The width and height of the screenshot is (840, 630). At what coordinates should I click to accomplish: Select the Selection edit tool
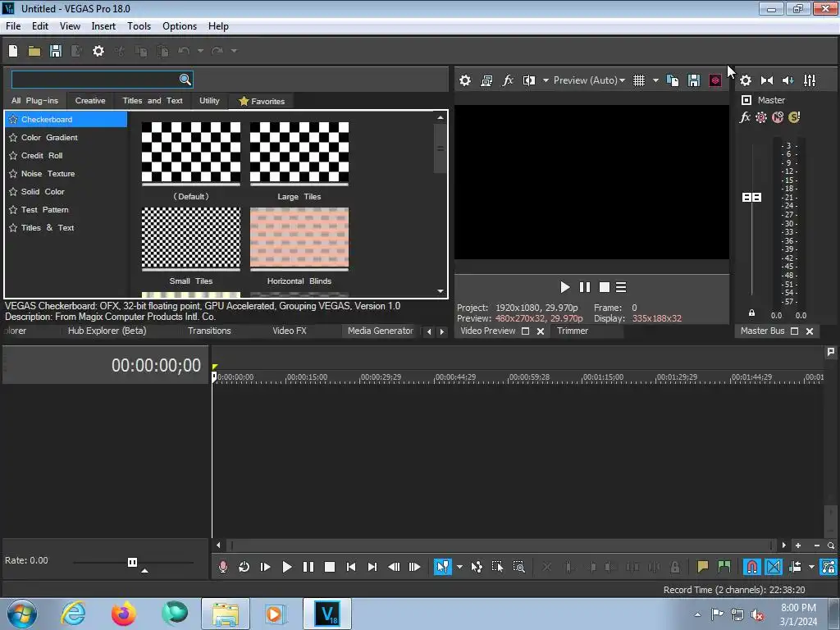point(497,567)
